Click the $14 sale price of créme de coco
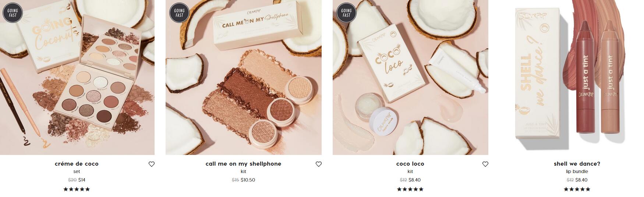644x197 pixels. click(x=82, y=180)
